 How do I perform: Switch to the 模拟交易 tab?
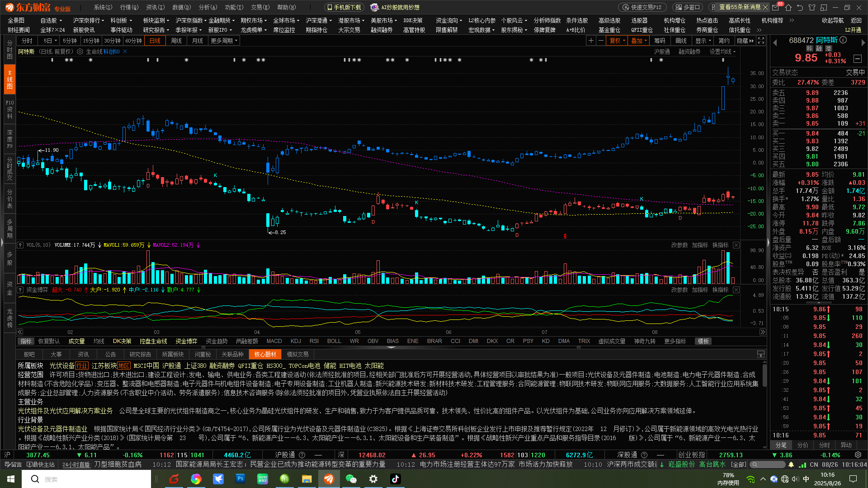297,354
